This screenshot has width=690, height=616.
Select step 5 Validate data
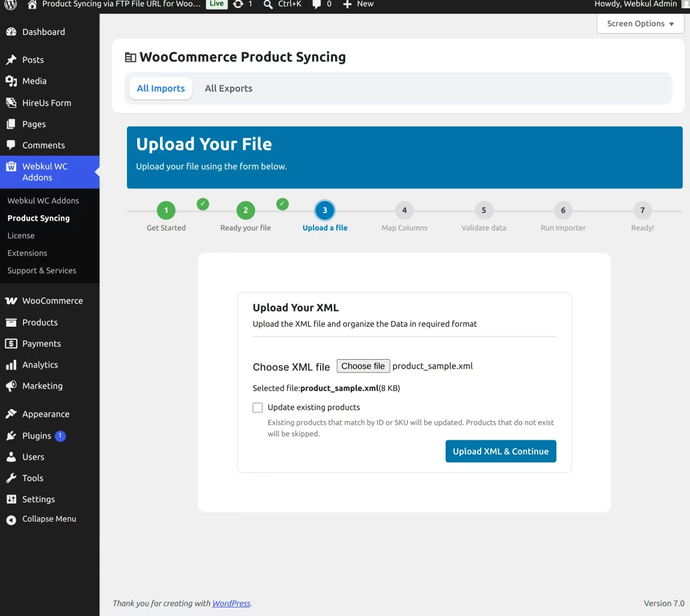[x=484, y=211]
